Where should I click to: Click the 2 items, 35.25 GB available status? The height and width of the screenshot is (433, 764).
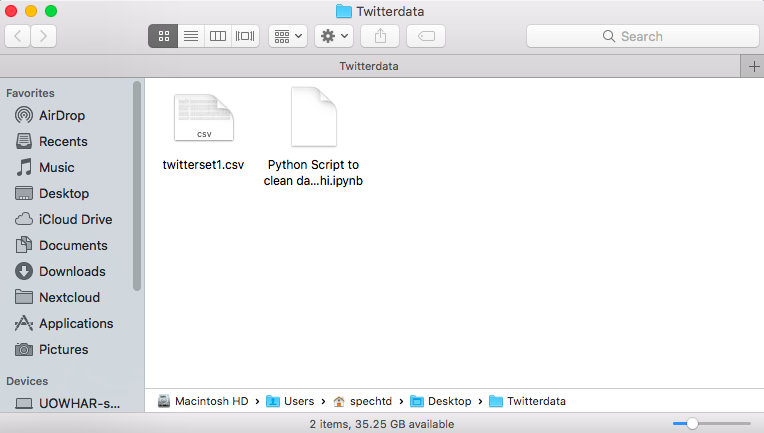(382, 424)
